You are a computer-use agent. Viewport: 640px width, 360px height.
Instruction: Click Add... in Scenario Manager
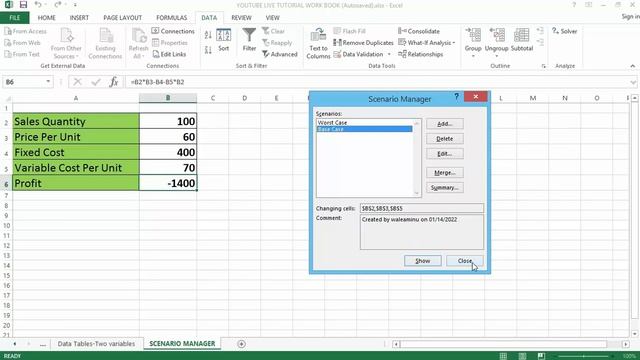tap(444, 124)
